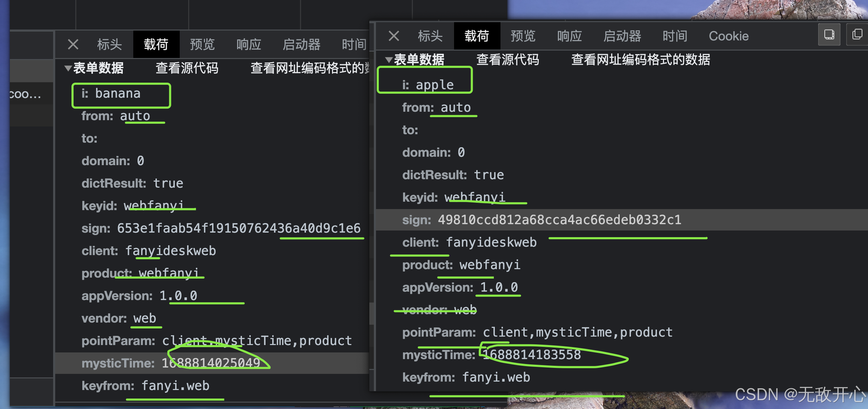Viewport: 868px width, 409px height.
Task: Switch to 预览 tab in left panel
Action: 202,44
